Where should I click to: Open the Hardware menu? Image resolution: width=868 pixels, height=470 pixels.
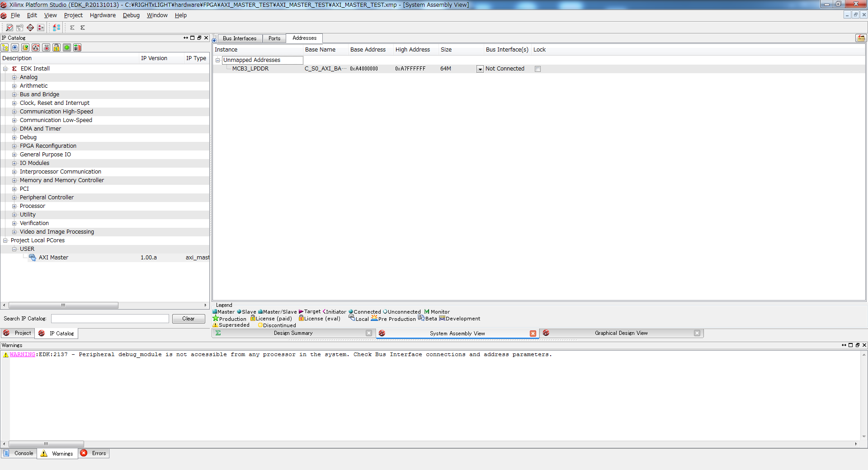click(x=103, y=15)
